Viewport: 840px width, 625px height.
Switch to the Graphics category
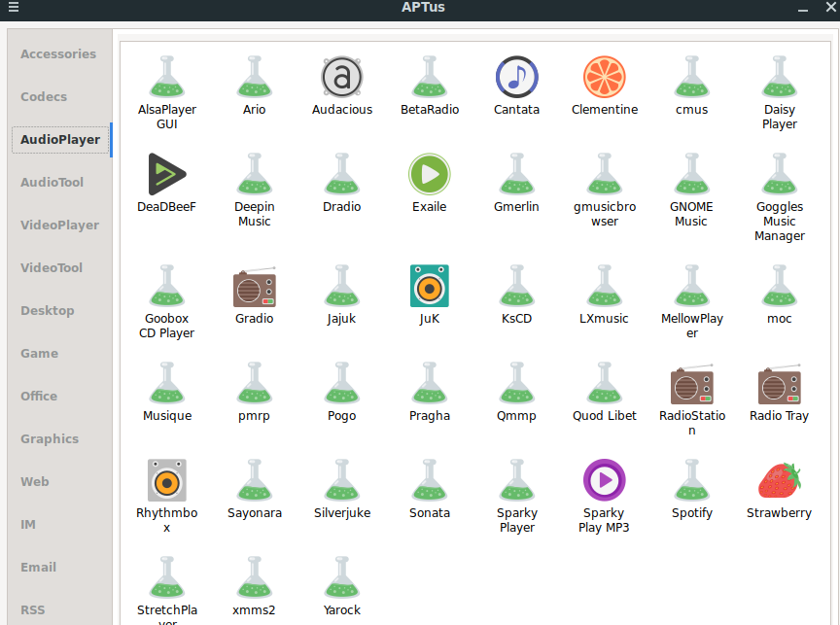point(50,439)
